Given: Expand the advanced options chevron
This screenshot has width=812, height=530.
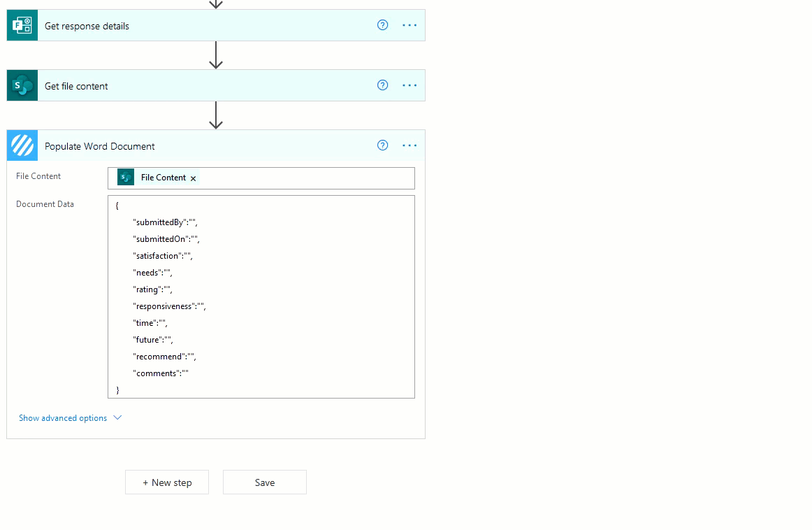Looking at the screenshot, I should (x=117, y=417).
